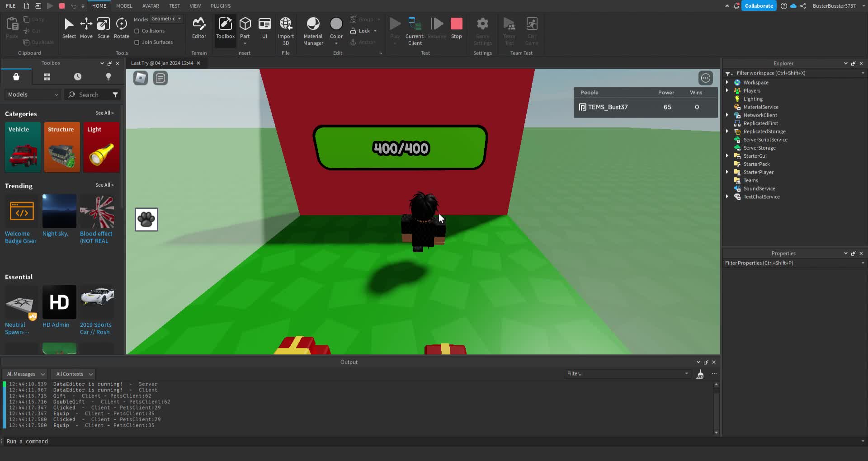Open the Models dropdown in the Toolbox
This screenshot has height=461, width=868.
32,94
